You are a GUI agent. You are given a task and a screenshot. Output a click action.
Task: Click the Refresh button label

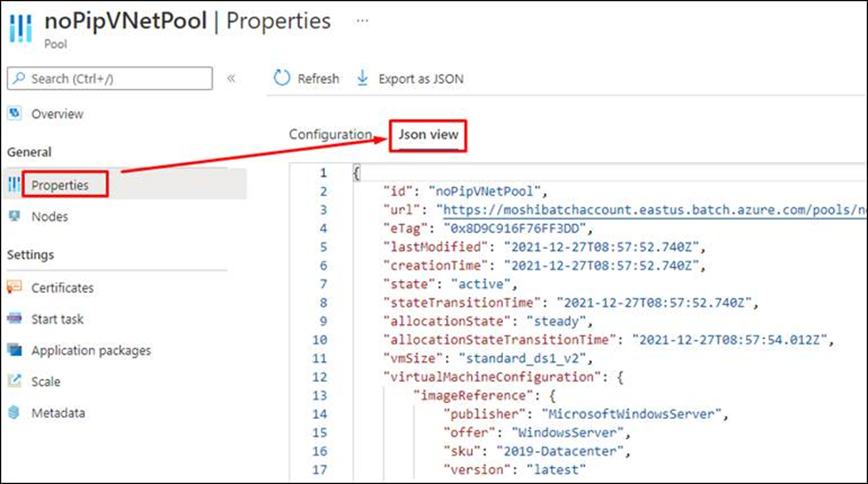pyautogui.click(x=319, y=79)
